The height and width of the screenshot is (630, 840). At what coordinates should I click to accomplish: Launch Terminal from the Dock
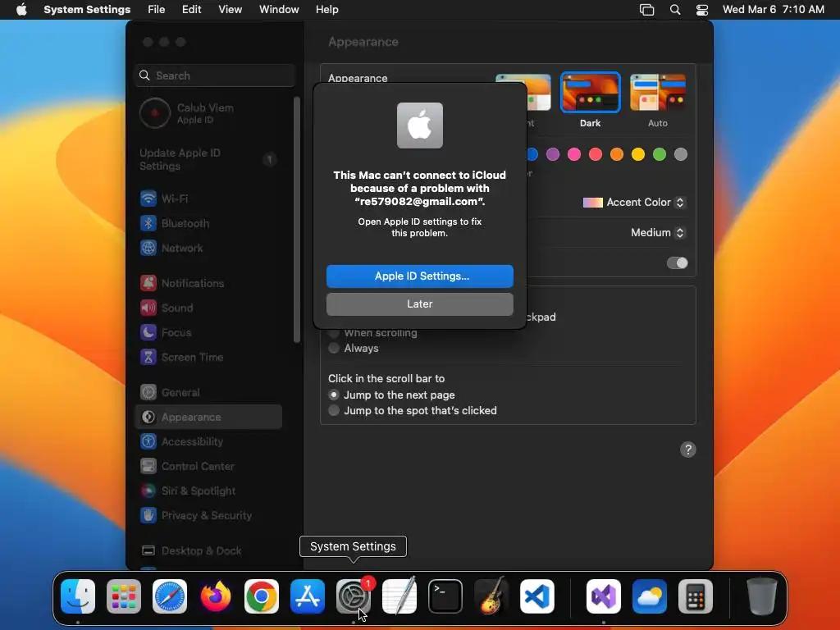coord(445,596)
